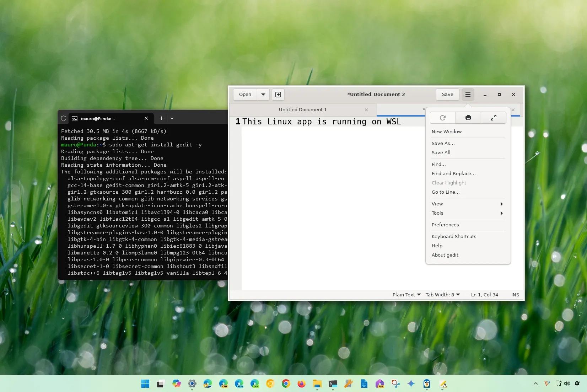The image size is (587, 392).
Task: Select the mauro@Panda terminal tab
Action: coord(110,118)
